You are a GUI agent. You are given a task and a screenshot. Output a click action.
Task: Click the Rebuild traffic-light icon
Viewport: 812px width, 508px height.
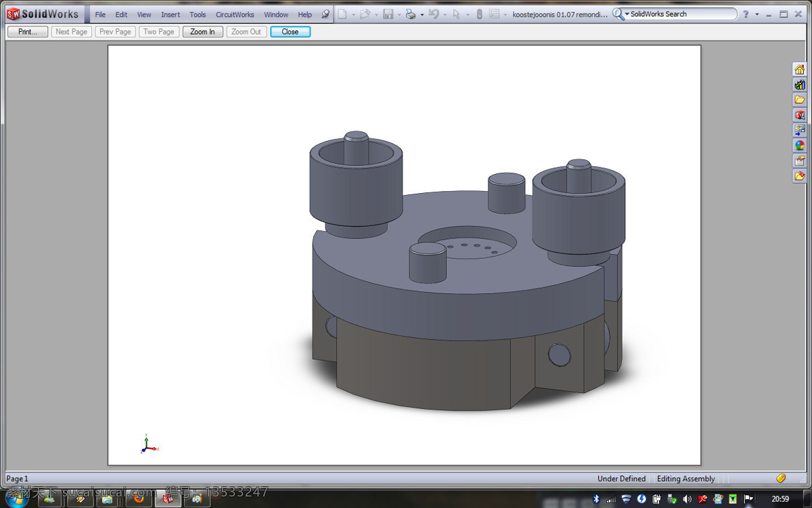[x=479, y=14]
